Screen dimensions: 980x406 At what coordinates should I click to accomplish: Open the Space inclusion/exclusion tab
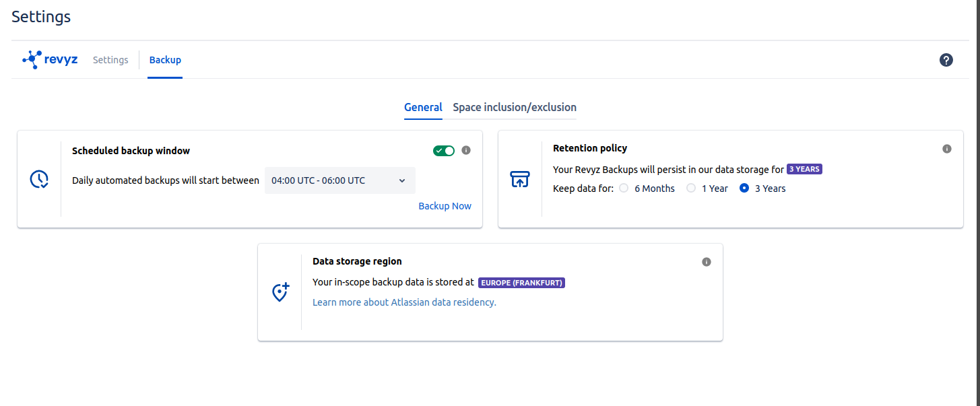click(x=515, y=107)
